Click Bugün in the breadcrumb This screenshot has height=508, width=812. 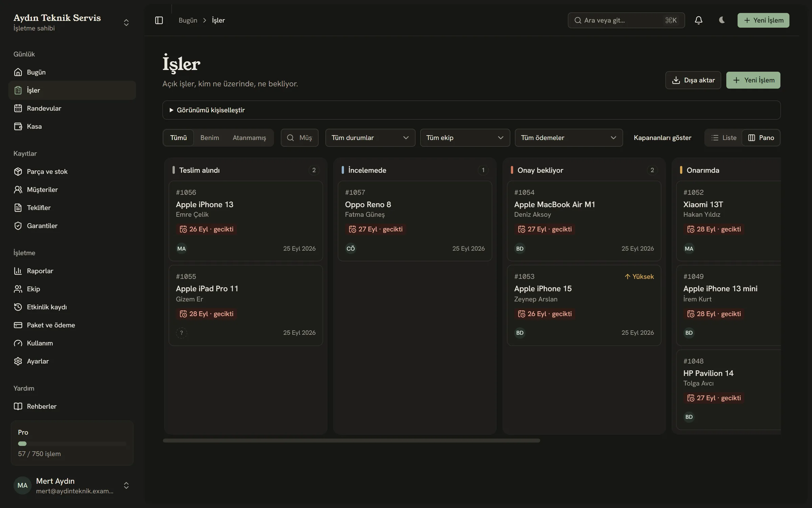coord(188,20)
